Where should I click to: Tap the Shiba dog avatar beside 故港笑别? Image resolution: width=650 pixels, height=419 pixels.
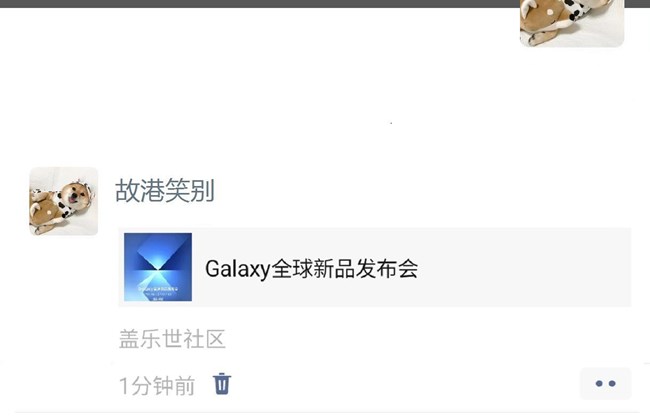63,201
